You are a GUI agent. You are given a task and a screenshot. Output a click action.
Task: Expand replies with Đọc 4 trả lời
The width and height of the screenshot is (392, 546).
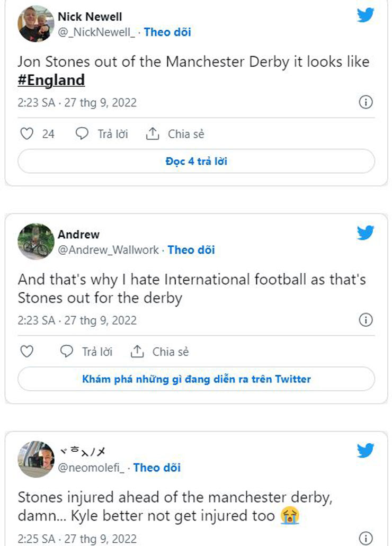coord(196,162)
